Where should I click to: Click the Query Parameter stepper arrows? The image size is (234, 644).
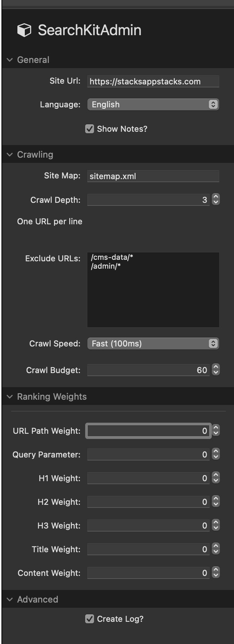point(216,455)
